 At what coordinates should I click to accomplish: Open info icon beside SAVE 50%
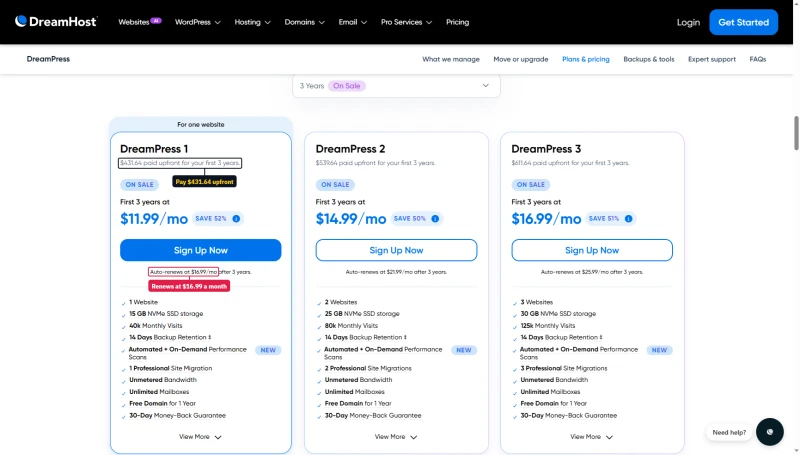pyautogui.click(x=435, y=219)
